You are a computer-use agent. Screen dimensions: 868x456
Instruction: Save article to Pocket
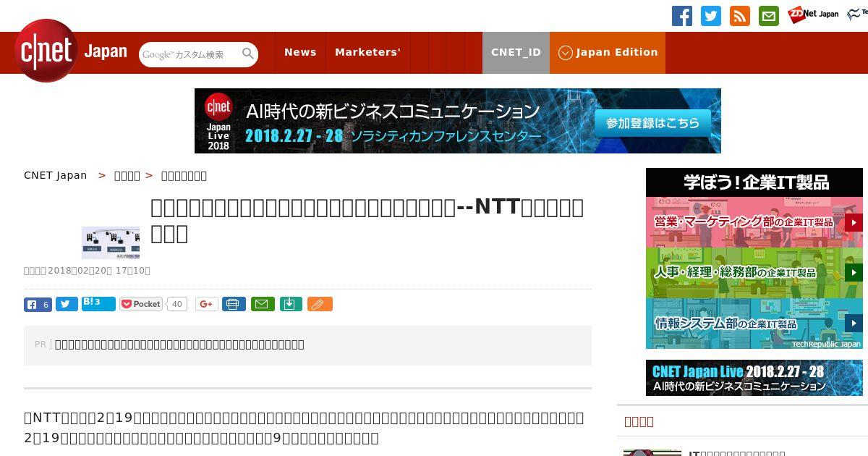click(x=141, y=304)
